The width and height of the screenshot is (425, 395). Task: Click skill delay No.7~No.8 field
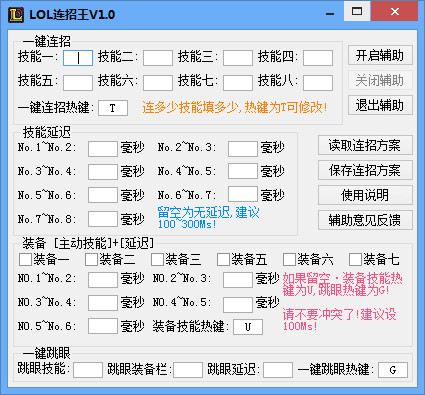tap(103, 219)
